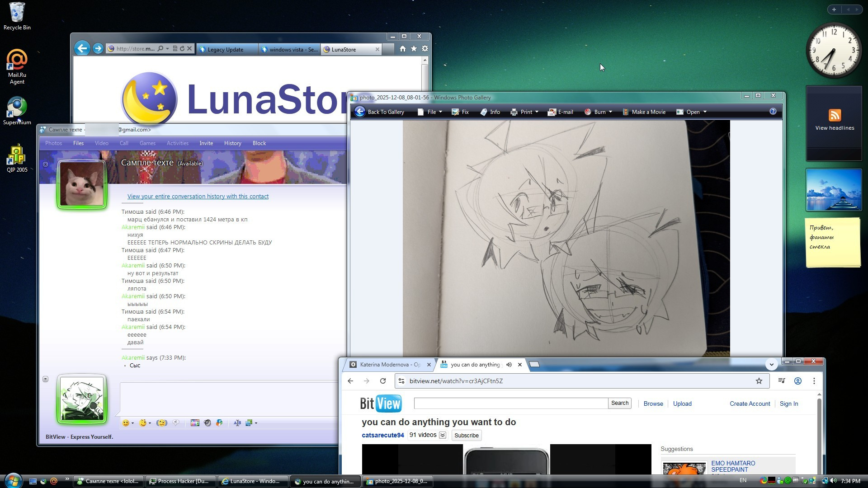Reload the BitView page in Chrome
Screen dimensions: 868x488
coord(383,381)
